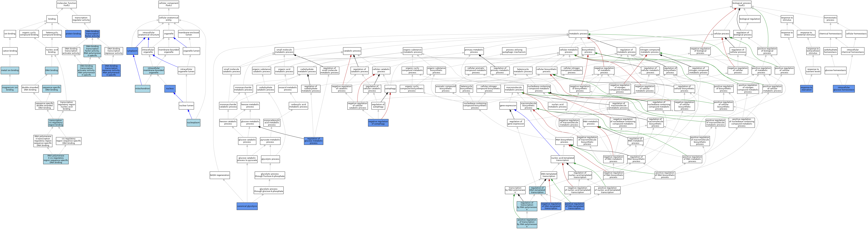868x229 pixels.
Task: Select the 'mitochondrion' node
Action: (x=143, y=89)
